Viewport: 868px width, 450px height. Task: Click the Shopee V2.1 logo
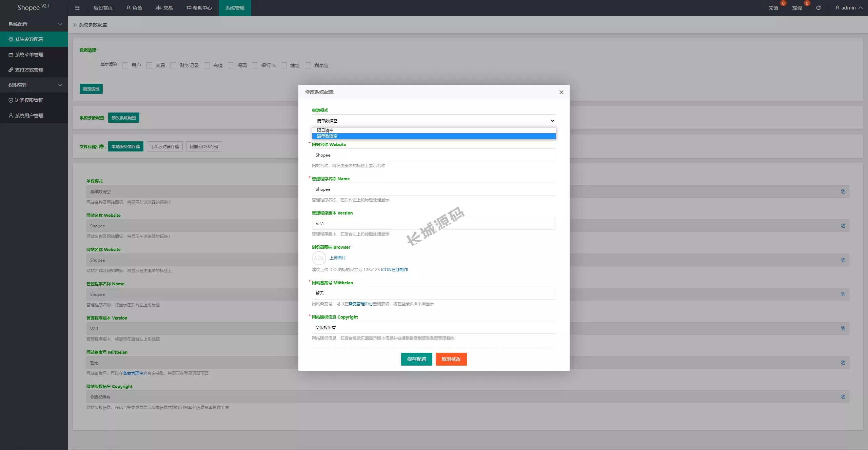point(34,7)
